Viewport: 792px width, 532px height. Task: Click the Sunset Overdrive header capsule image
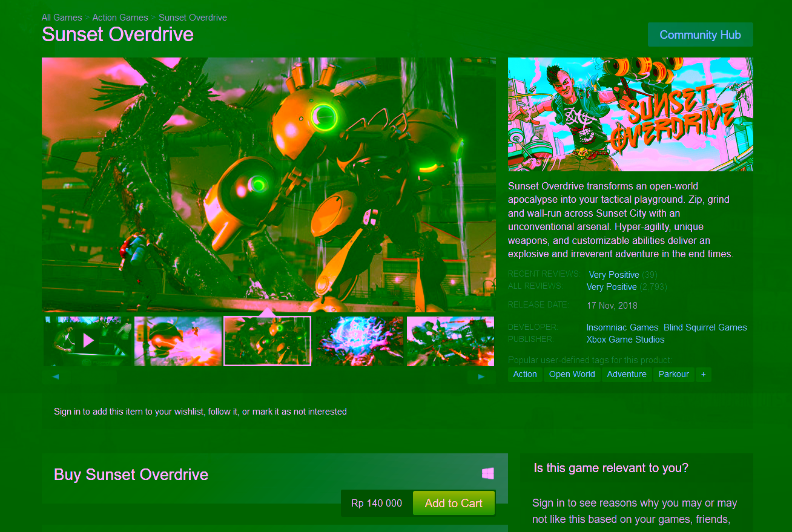click(x=630, y=114)
